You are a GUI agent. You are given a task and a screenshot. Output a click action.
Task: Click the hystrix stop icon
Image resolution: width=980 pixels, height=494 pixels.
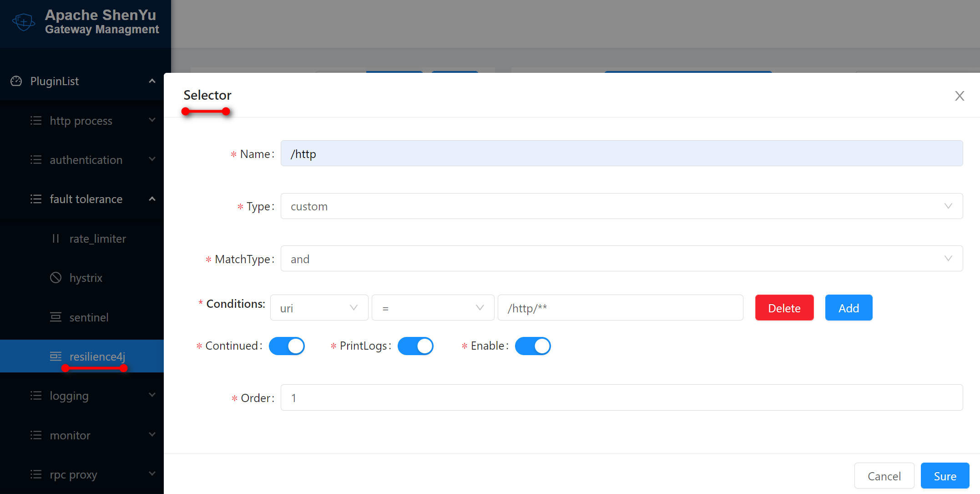click(x=56, y=278)
